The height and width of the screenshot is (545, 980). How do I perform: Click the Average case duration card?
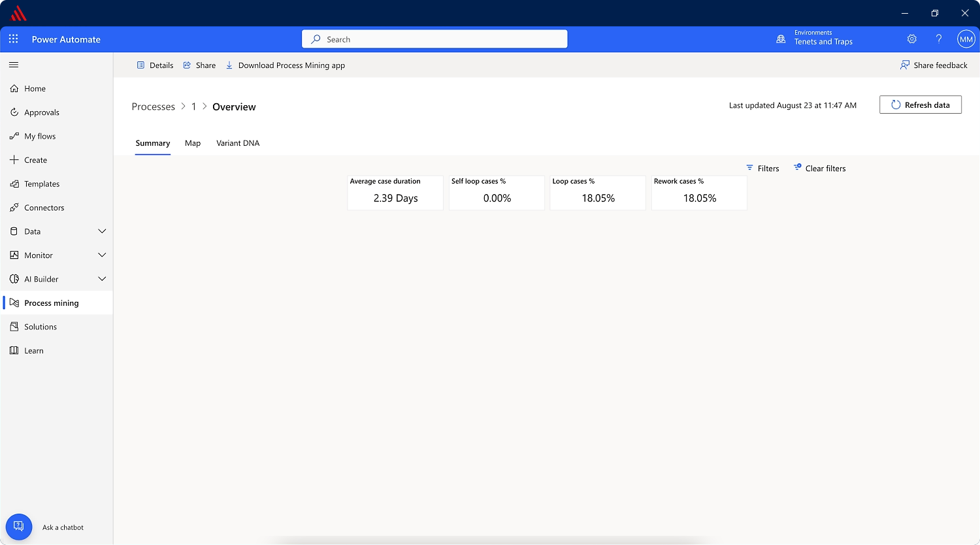(395, 193)
